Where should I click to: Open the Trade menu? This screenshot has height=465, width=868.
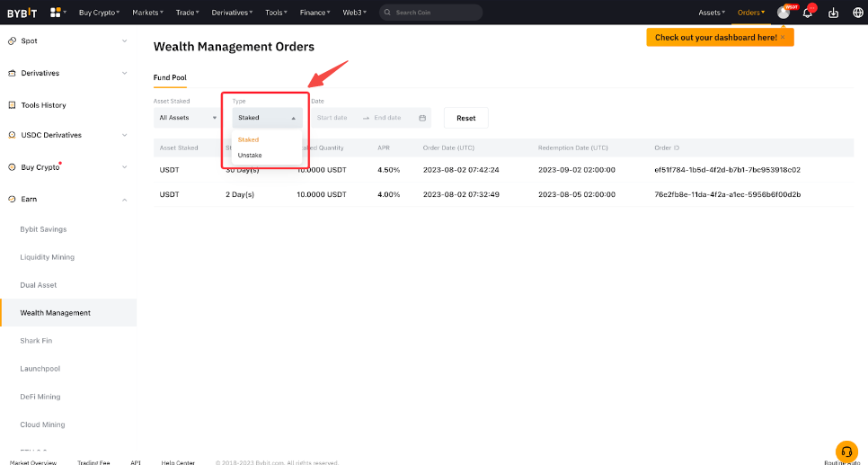(x=187, y=13)
